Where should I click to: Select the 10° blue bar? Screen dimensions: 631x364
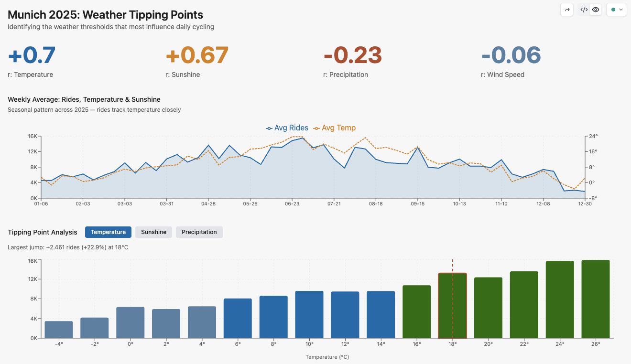coord(309,314)
